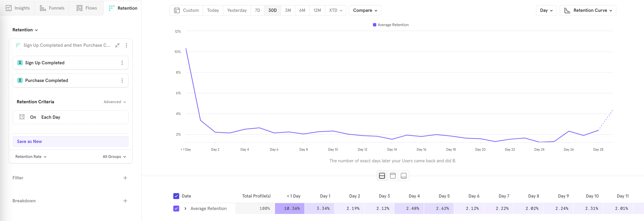The image size is (644, 221).
Task: Expand the Advanced retention criteria options
Action: pyautogui.click(x=114, y=102)
